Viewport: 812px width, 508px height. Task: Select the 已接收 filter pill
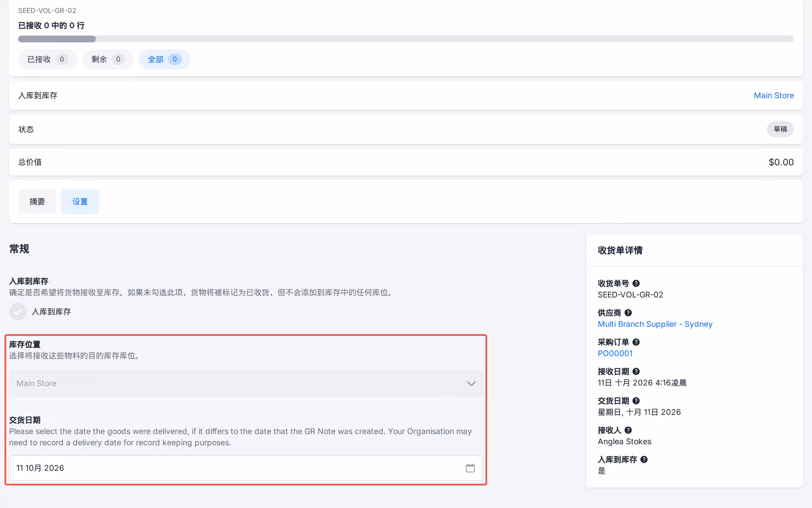coord(48,59)
